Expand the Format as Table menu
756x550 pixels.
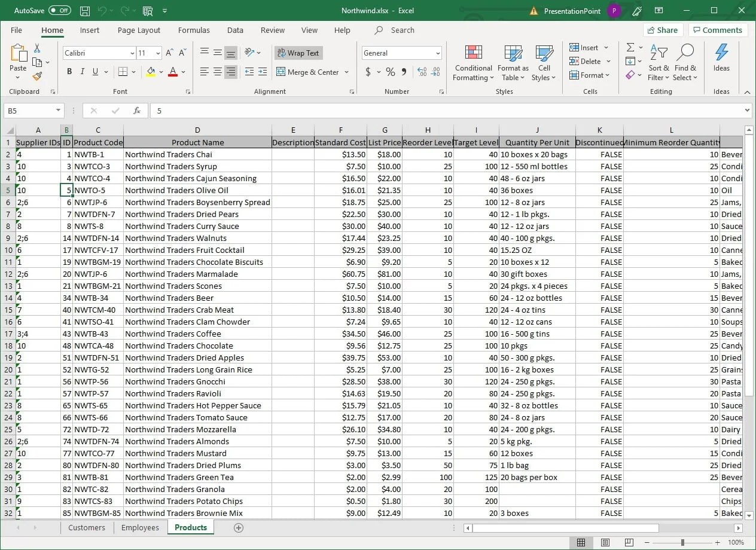[x=513, y=63]
